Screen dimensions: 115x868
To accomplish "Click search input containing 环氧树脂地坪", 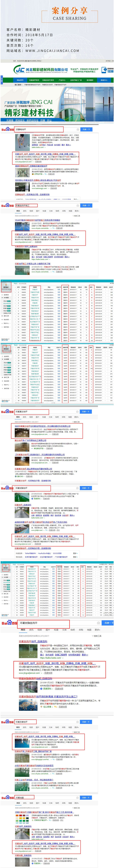I will 47,488.
